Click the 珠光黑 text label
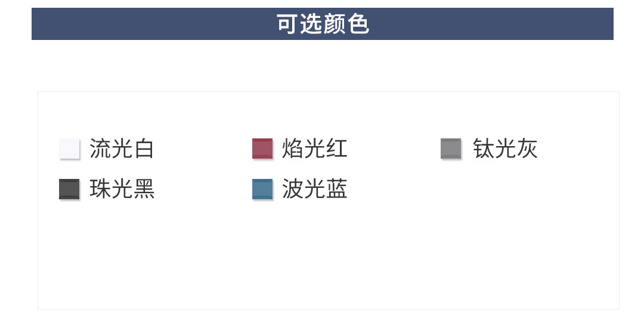Viewport: 644px width, 334px height. click(x=122, y=189)
